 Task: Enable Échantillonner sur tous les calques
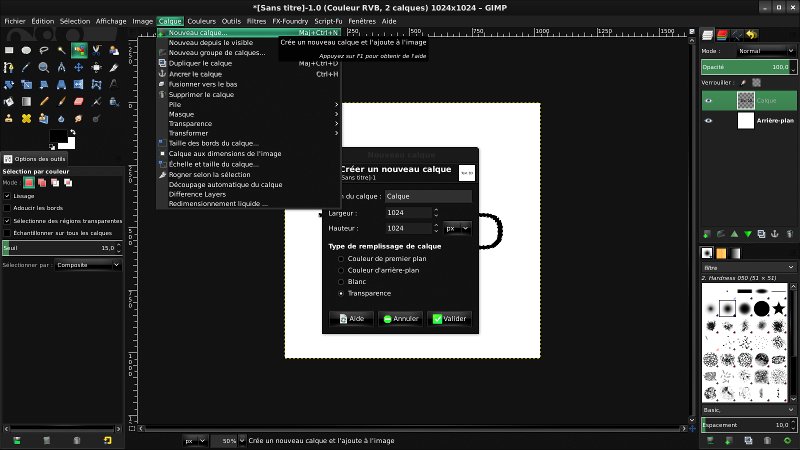coord(7,233)
